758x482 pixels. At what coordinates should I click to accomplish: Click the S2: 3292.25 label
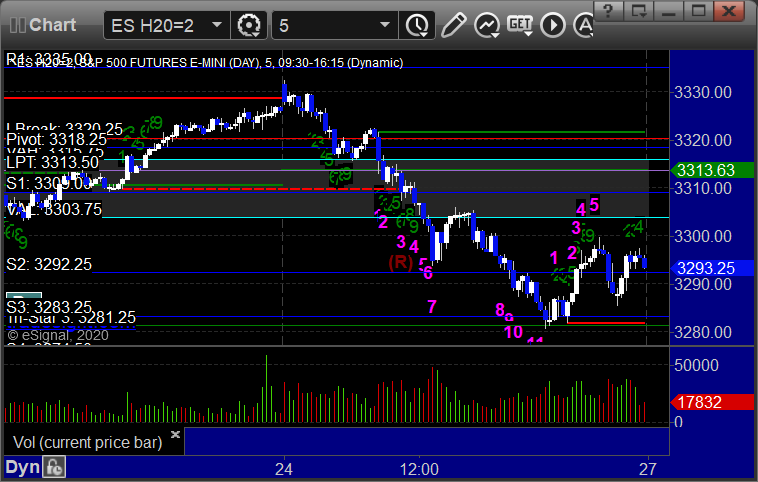point(49,264)
